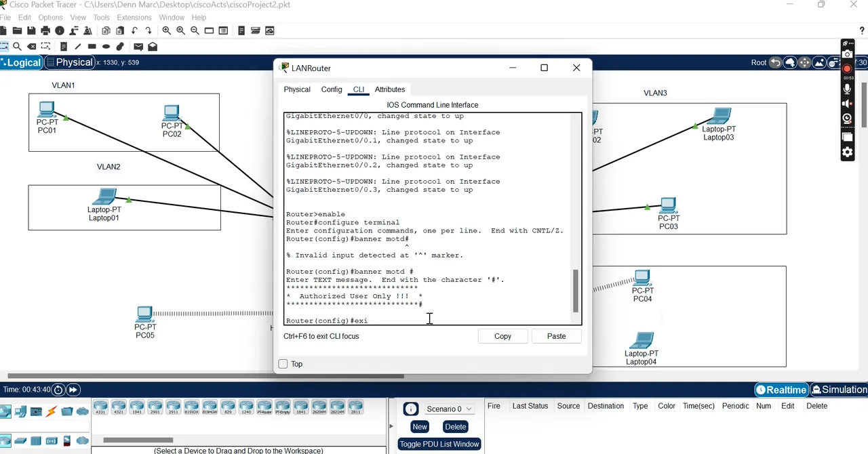The height and width of the screenshot is (454, 868).
Task: Print the workspace using the printer icon
Action: [x=45, y=30]
